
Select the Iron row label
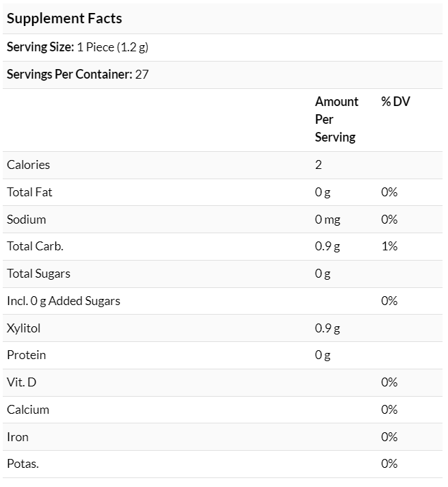click(18, 437)
